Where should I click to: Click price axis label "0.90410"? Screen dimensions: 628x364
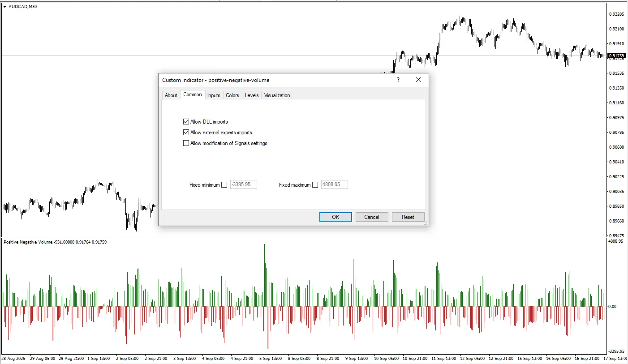(x=617, y=162)
